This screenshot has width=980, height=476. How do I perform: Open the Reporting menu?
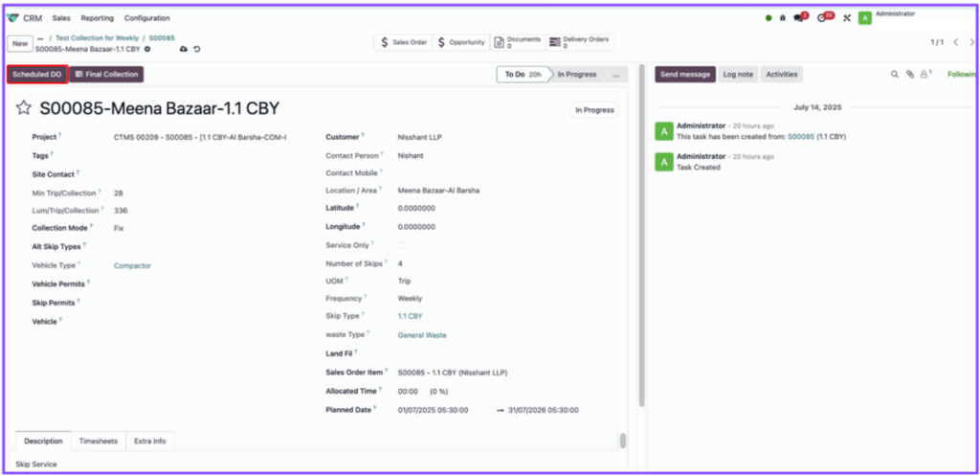pyautogui.click(x=97, y=18)
